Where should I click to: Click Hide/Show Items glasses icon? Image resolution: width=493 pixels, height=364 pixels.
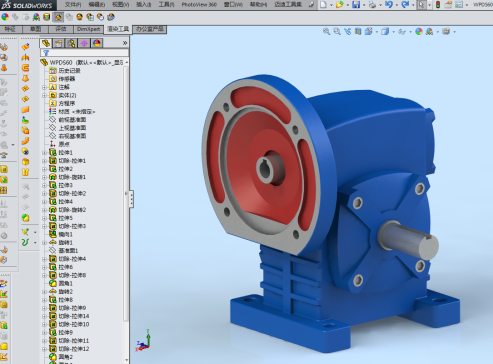[x=402, y=31]
